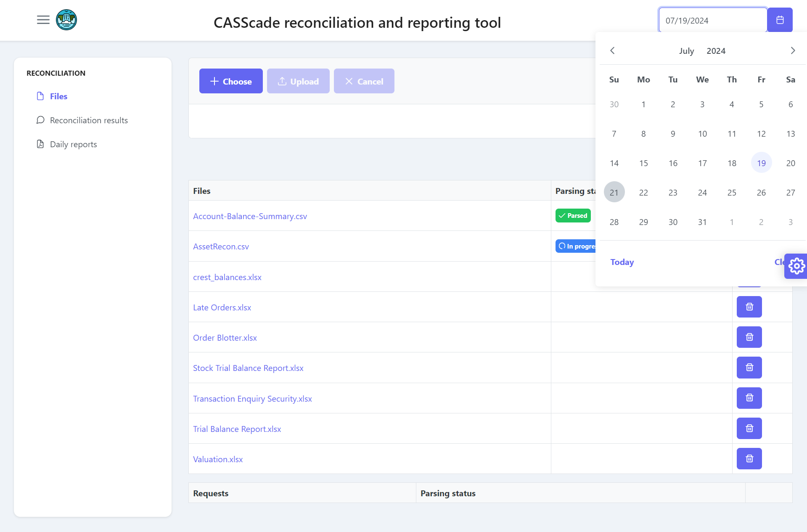This screenshot has width=807, height=532.
Task: Click trash icon for Valuation.xlsx
Action: (749, 459)
